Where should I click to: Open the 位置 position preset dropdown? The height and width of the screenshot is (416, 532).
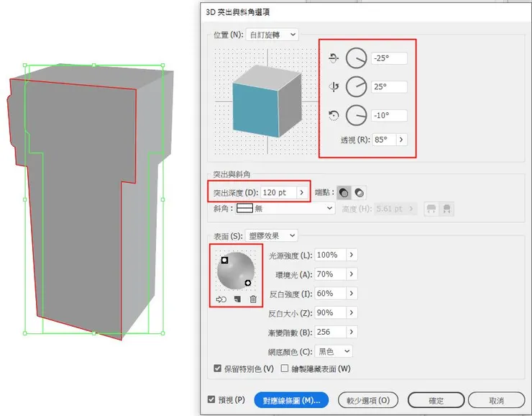pos(272,35)
